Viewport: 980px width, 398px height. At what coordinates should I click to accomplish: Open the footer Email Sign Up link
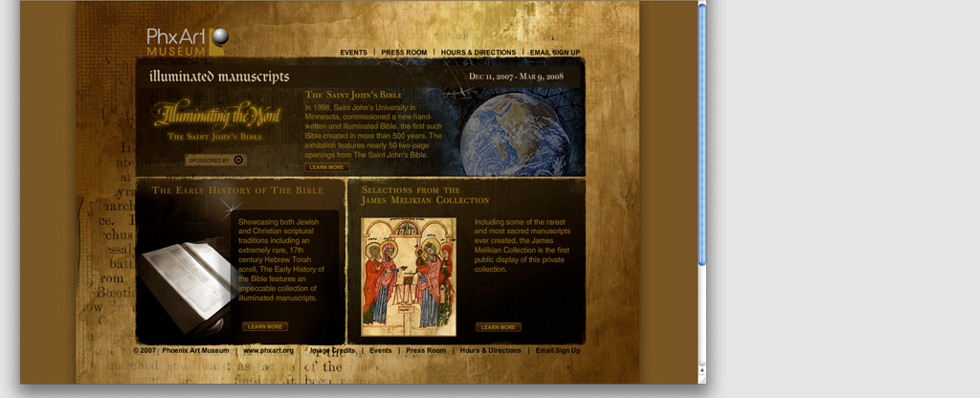558,350
